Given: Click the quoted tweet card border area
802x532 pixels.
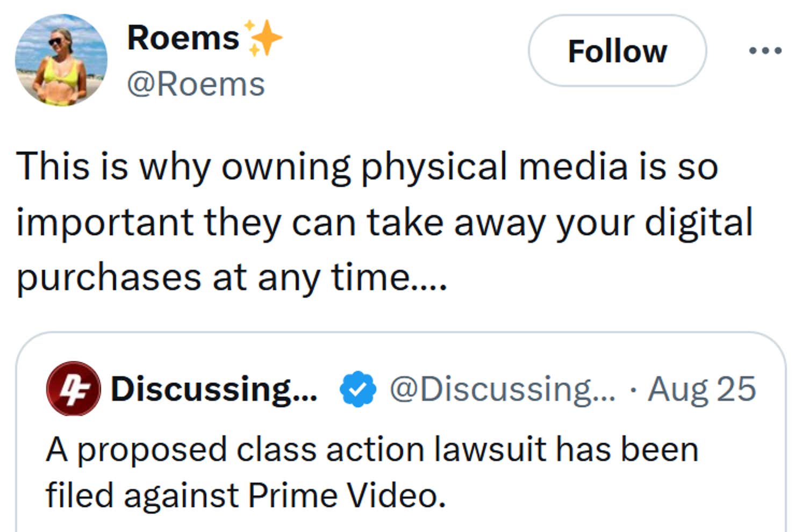Looking at the screenshot, I should (x=400, y=336).
